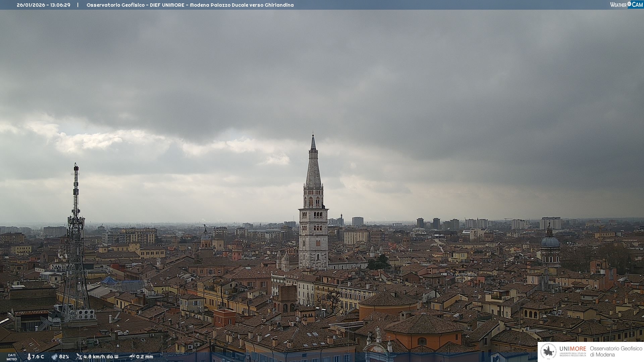This screenshot has height=362, width=644.
Task: Click the UNIMORE wordmark in footer logo
Action: click(x=573, y=349)
